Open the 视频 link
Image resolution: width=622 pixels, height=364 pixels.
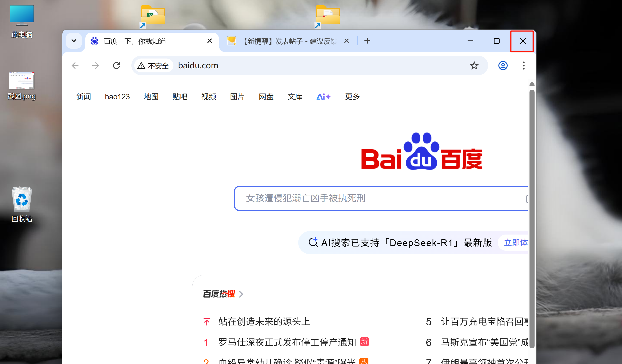click(x=208, y=97)
